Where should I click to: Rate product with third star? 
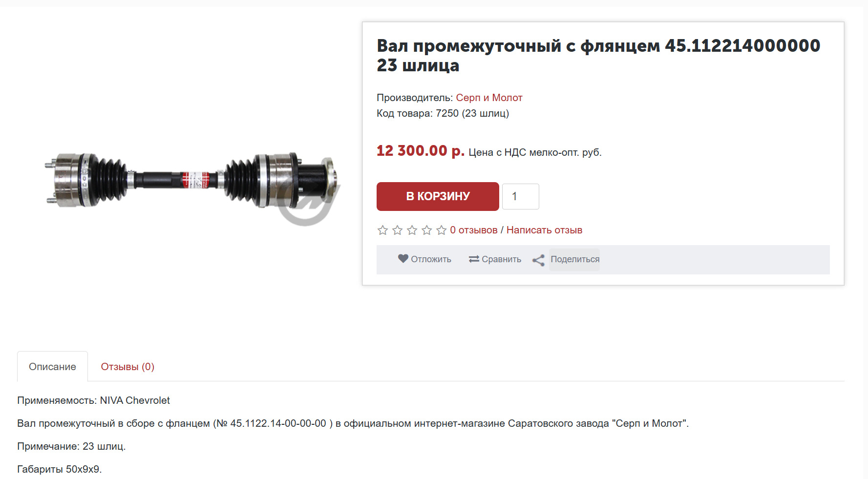click(x=412, y=230)
